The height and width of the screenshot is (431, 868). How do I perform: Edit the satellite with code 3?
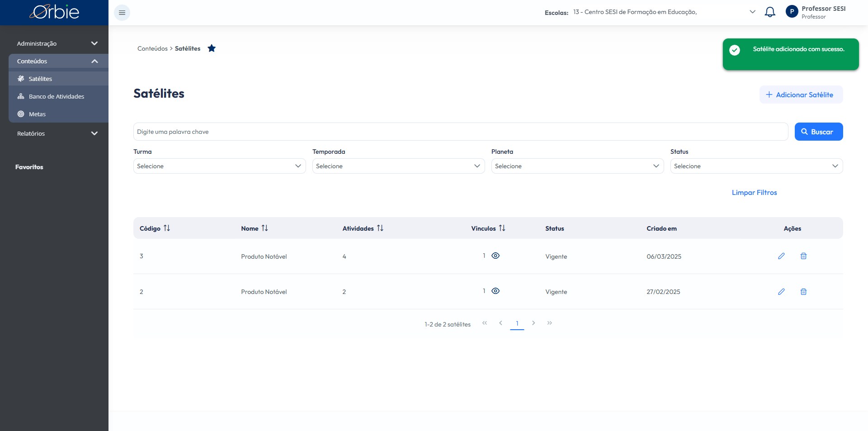point(781,256)
